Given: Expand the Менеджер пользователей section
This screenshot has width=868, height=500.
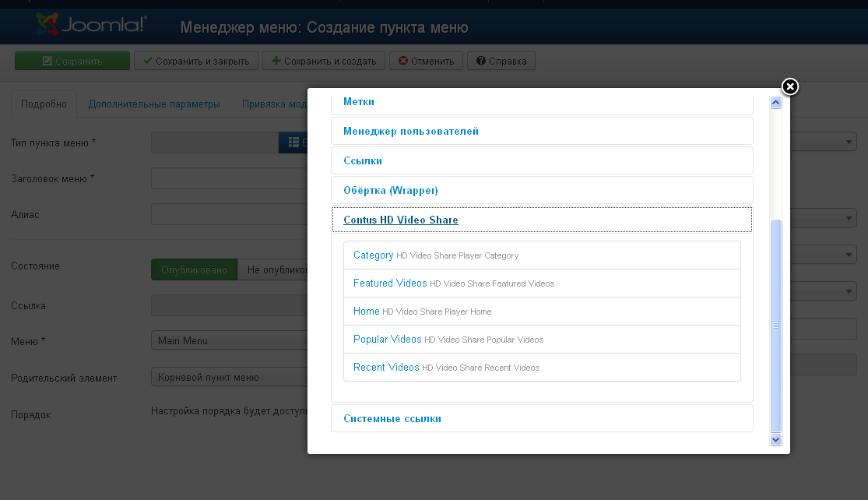Looking at the screenshot, I should point(411,131).
